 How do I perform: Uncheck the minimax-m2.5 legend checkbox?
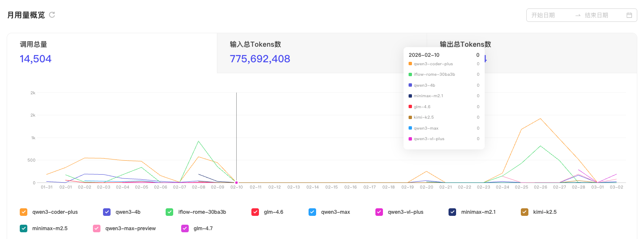[24, 228]
